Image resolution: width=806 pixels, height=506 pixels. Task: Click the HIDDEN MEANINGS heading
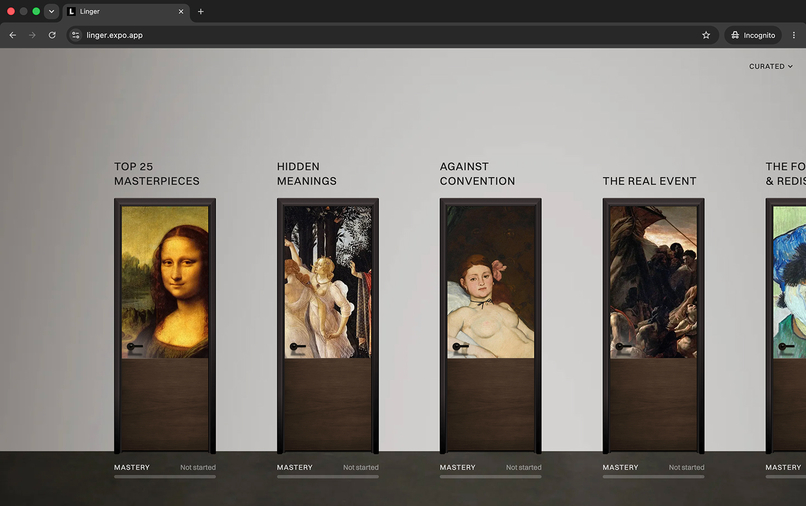pyautogui.click(x=307, y=174)
